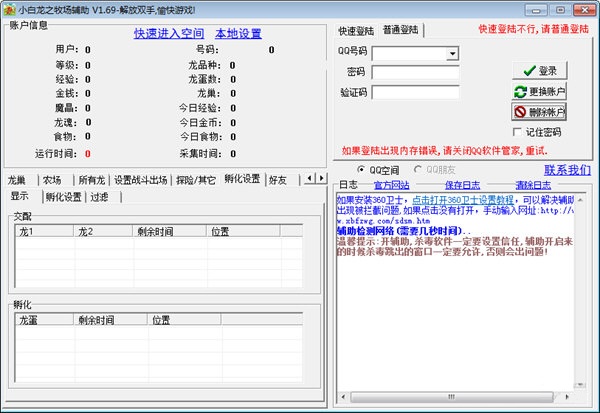Image resolution: width=600 pixels, height=413 pixels.
Task: Switch to the 普通登陆 tab
Action: pyautogui.click(x=401, y=30)
